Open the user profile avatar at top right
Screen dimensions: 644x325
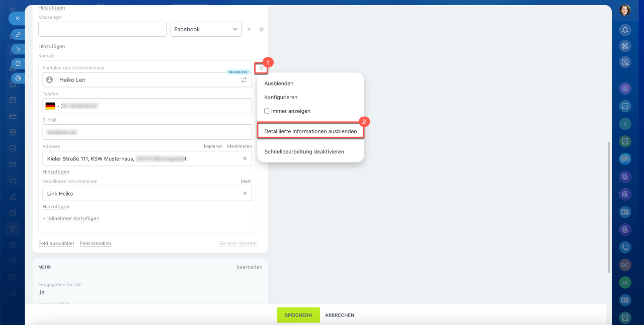(625, 10)
